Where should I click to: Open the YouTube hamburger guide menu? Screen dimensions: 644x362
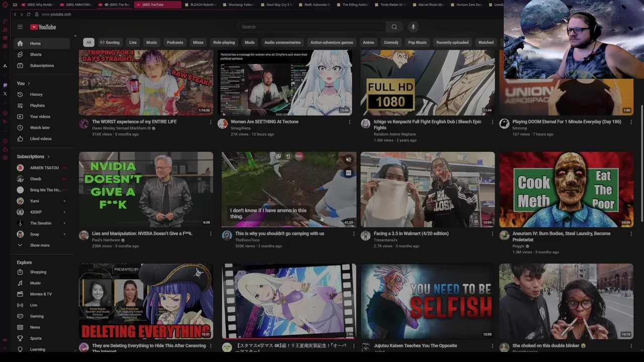[x=20, y=27]
